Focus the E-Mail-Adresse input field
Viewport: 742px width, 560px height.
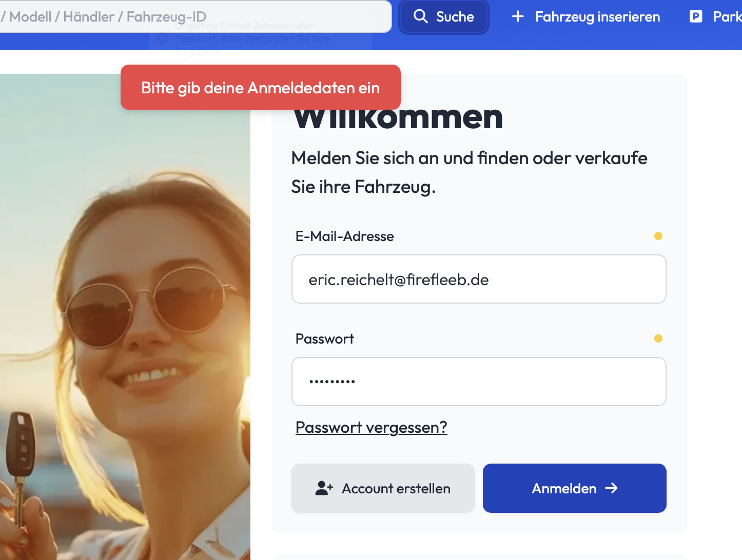coord(478,279)
